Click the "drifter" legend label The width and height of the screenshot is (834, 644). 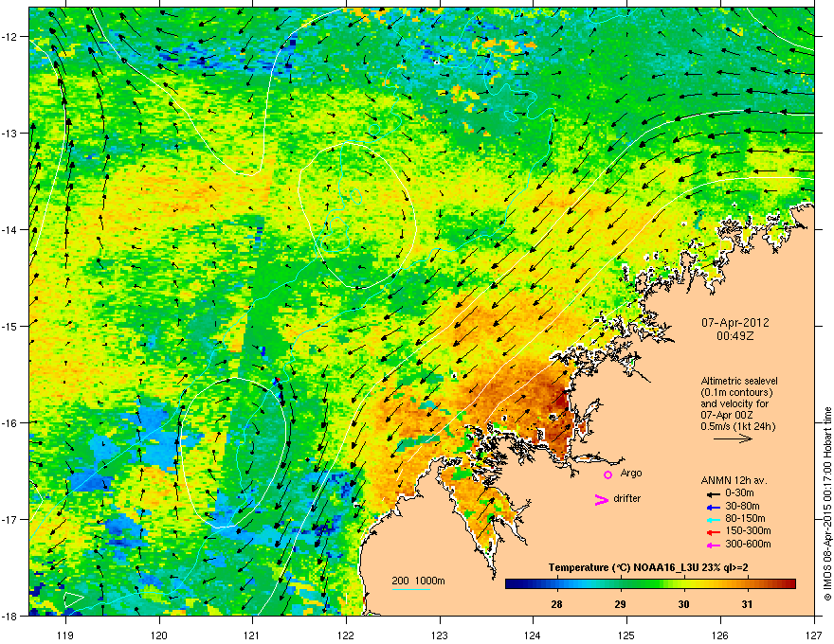(627, 498)
